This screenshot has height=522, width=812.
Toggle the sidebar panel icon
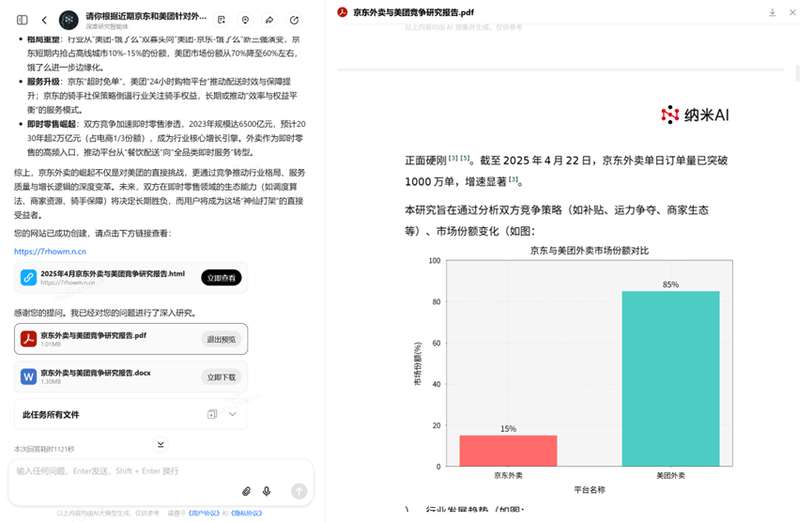click(x=23, y=21)
